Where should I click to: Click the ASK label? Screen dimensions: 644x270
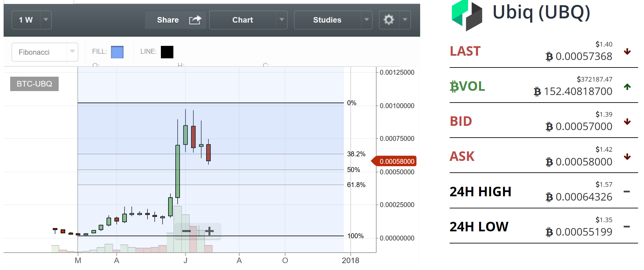(462, 157)
